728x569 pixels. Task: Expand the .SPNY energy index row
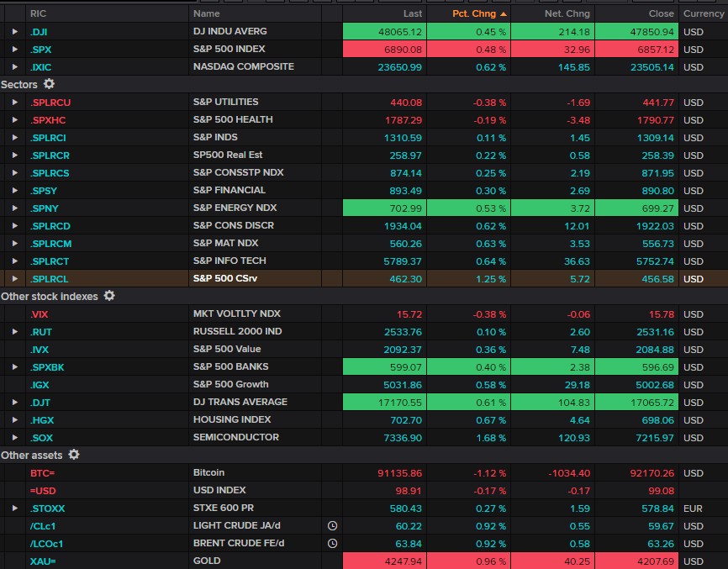click(x=14, y=208)
